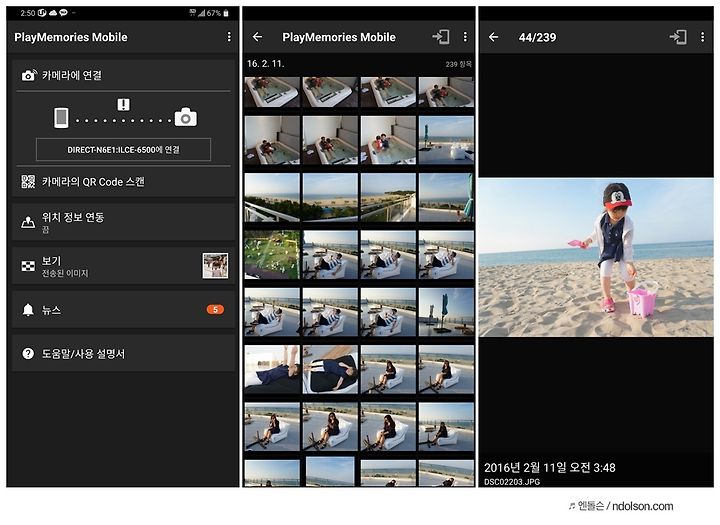
Task: Open overflow menu in photo grid screen
Action: click(465, 37)
